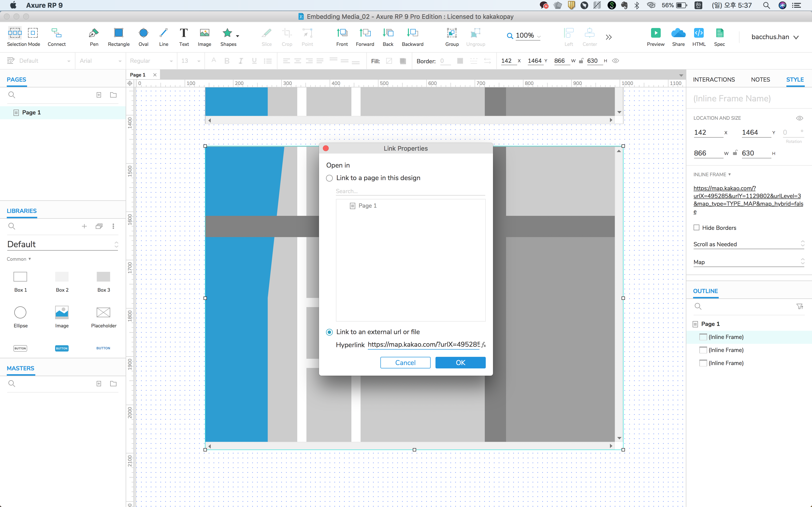Screen dimensions: 812x507
Task: Enable the Hide Borders checkbox
Action: tap(696, 228)
